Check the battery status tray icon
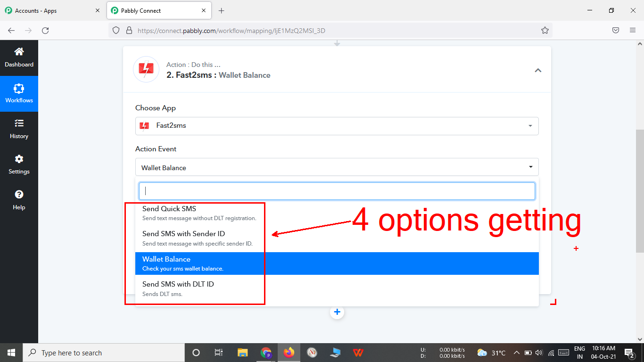This screenshot has height=362, width=644. click(528, 353)
